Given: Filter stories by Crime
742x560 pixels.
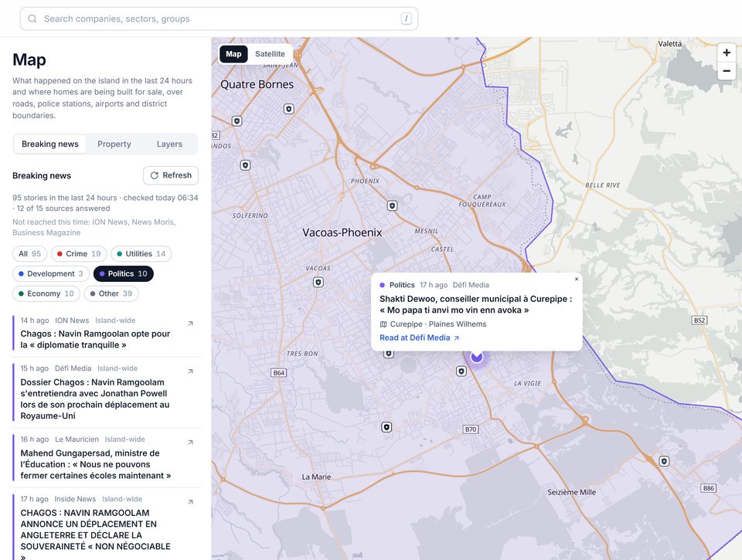Looking at the screenshot, I should coord(79,254).
